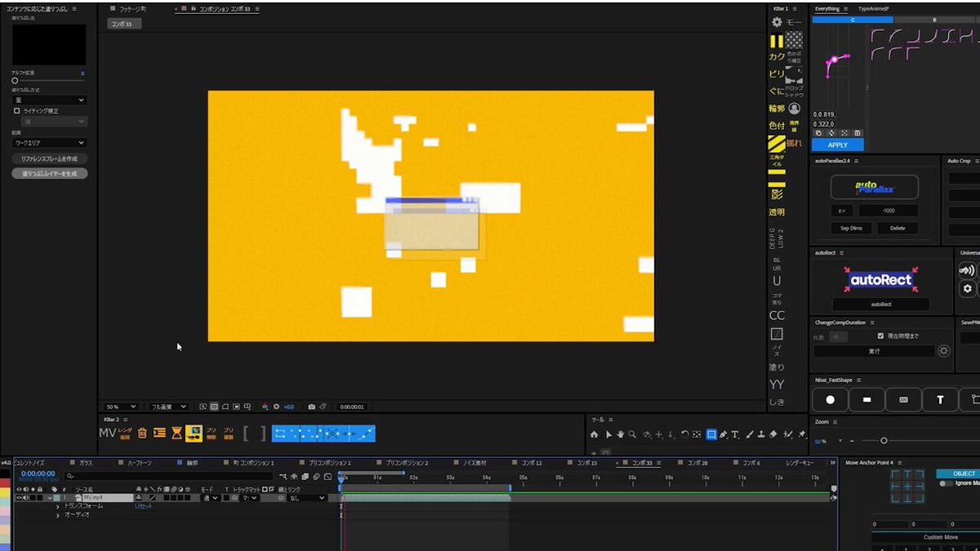Click the 影 button in KBar 1
This screenshot has width=980, height=551.
777,195
